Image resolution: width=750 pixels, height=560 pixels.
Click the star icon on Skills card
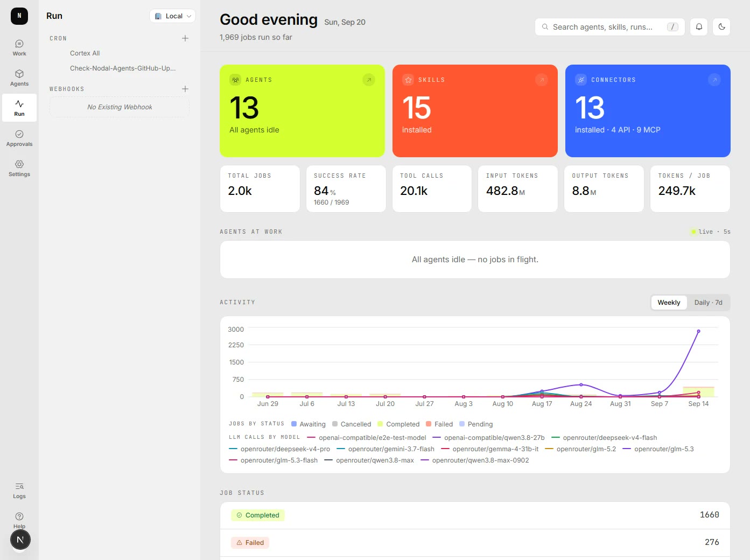click(408, 80)
